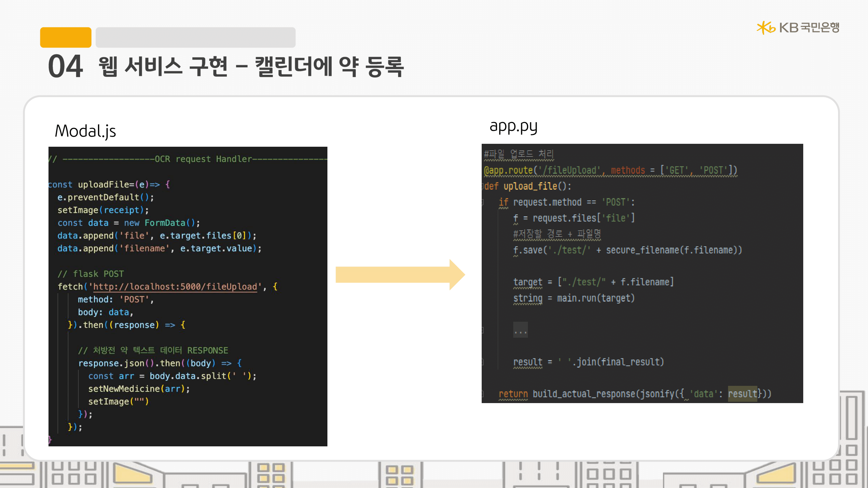Click the Modal.js heading label
The width and height of the screenshot is (868, 488).
point(85,131)
